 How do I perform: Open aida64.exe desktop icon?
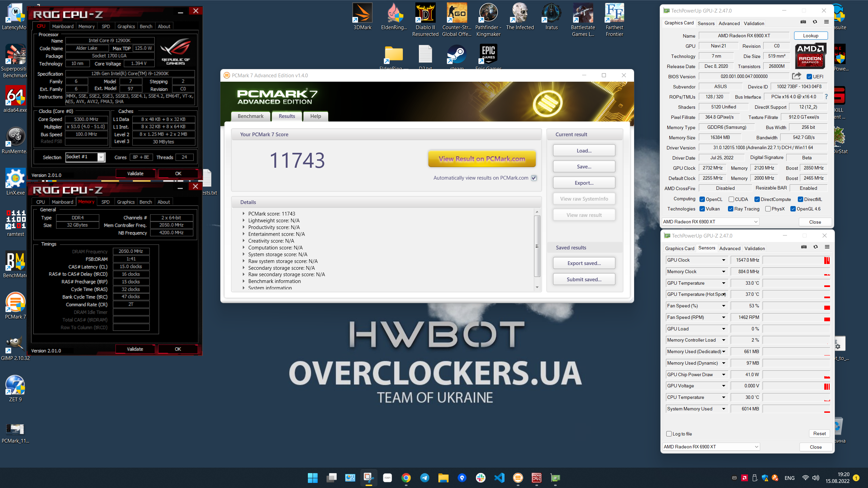pos(15,99)
